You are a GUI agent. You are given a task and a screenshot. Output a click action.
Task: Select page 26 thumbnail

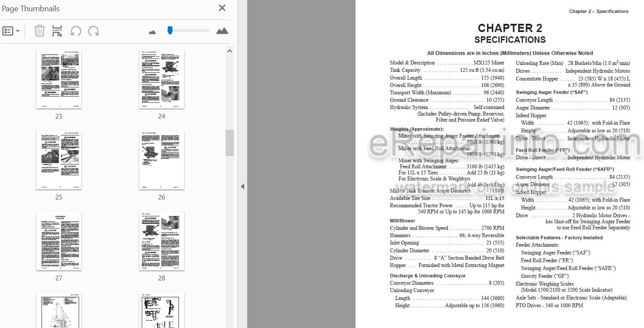tap(162, 161)
